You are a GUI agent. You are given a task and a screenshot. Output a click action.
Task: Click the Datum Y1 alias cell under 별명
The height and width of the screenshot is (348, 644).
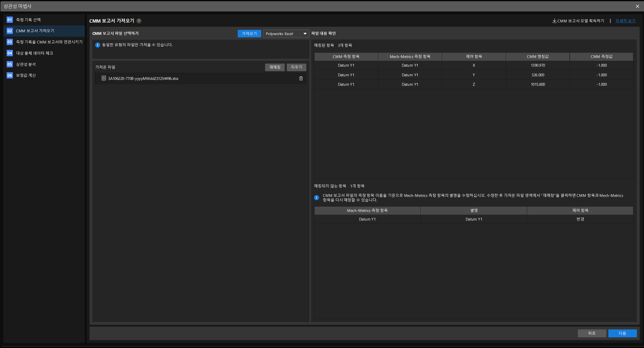pyautogui.click(x=474, y=219)
